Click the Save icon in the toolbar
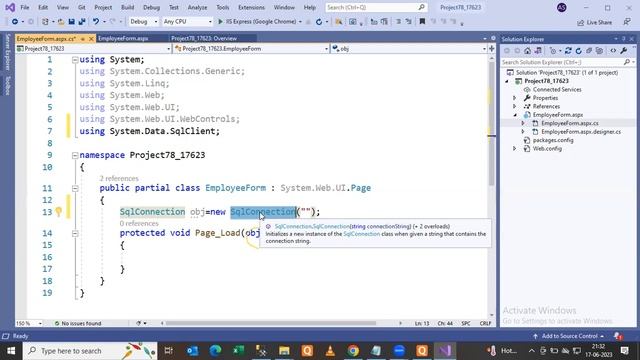 click(x=71, y=22)
